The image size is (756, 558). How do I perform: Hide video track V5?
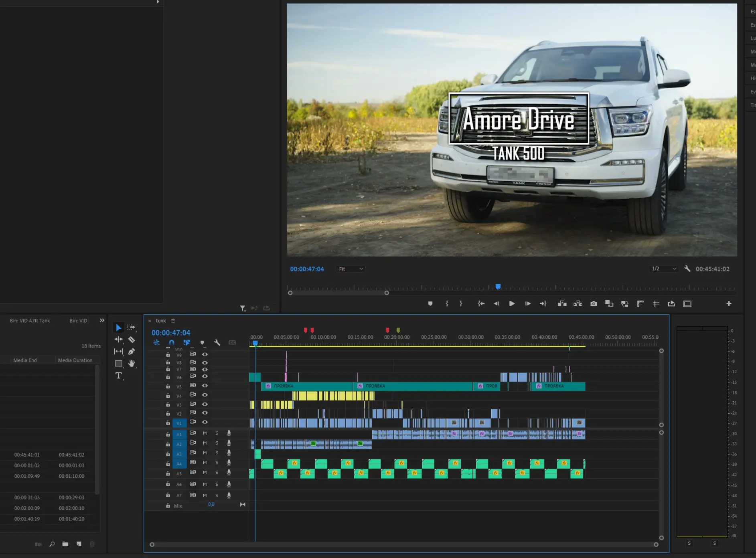tap(205, 385)
